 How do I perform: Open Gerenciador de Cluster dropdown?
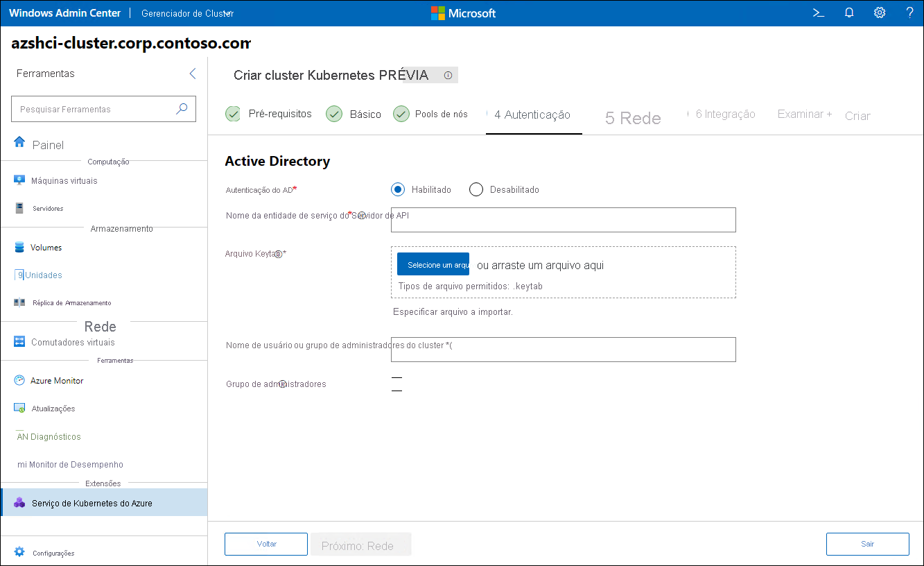click(x=187, y=13)
